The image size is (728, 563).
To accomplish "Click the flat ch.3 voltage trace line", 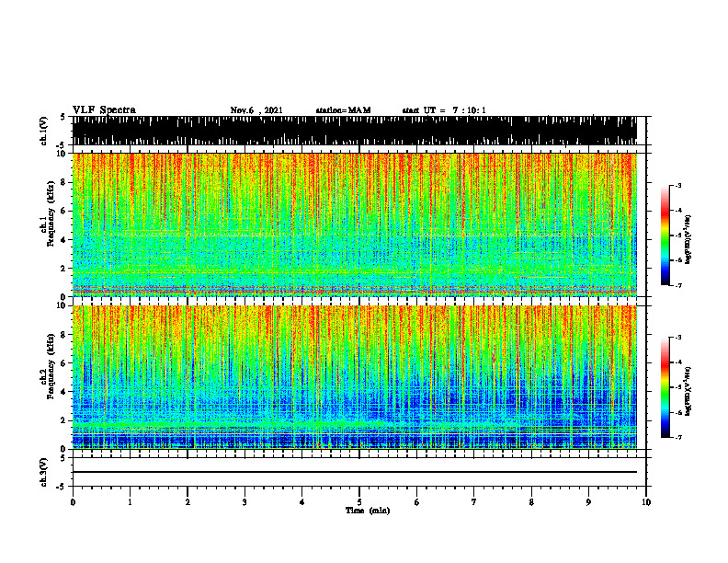I will [354, 472].
